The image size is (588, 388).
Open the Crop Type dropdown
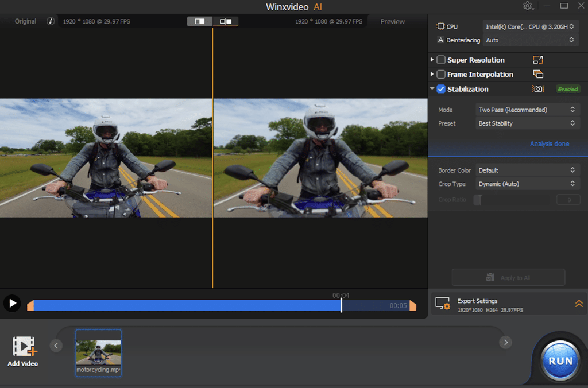click(526, 184)
